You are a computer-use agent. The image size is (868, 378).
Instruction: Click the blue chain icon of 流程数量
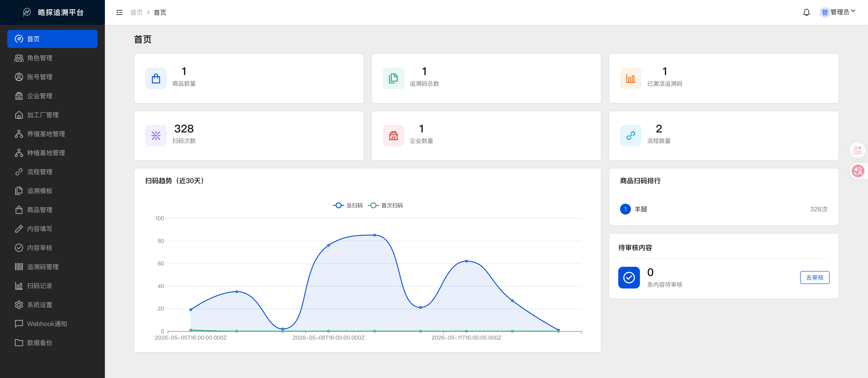[631, 136]
